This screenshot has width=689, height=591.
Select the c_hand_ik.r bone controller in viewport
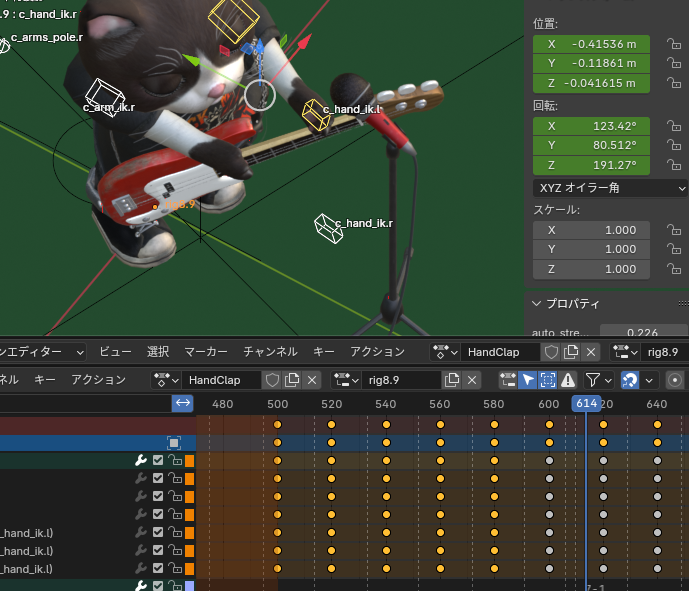(329, 228)
